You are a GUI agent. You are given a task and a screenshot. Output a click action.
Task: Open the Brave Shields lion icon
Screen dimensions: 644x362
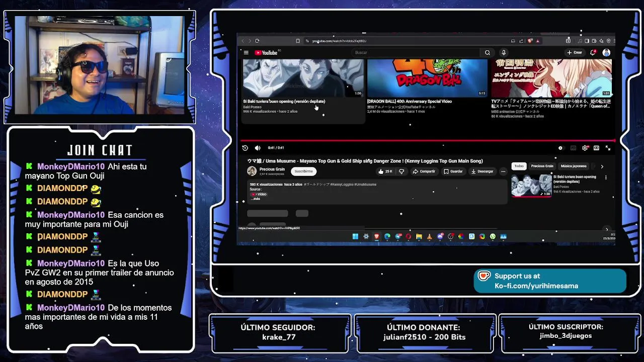[530, 41]
